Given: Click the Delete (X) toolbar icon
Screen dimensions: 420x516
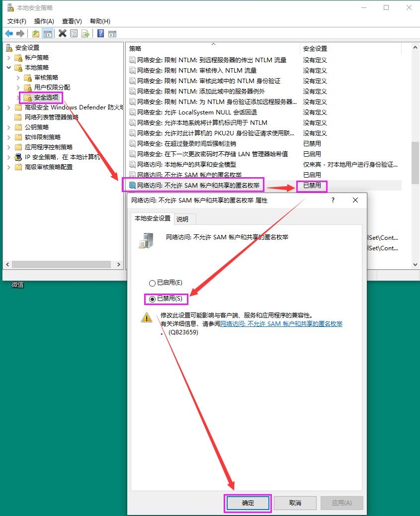Looking at the screenshot, I should [x=62, y=33].
